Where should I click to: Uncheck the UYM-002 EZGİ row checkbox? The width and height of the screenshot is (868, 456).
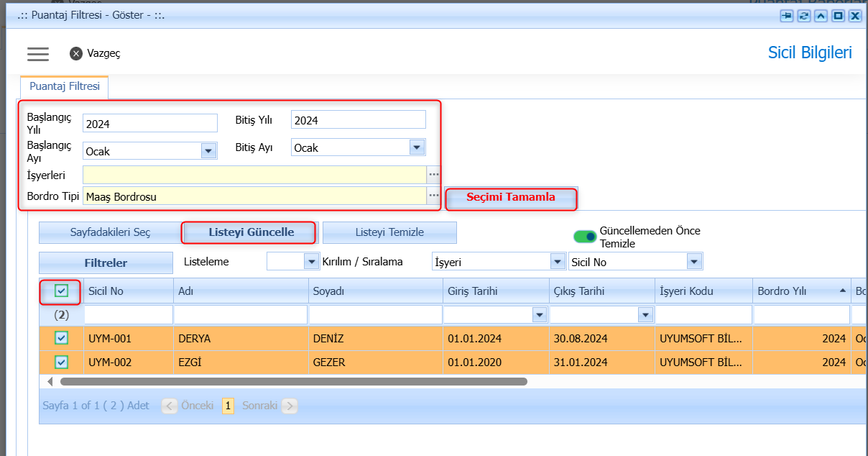click(62, 362)
